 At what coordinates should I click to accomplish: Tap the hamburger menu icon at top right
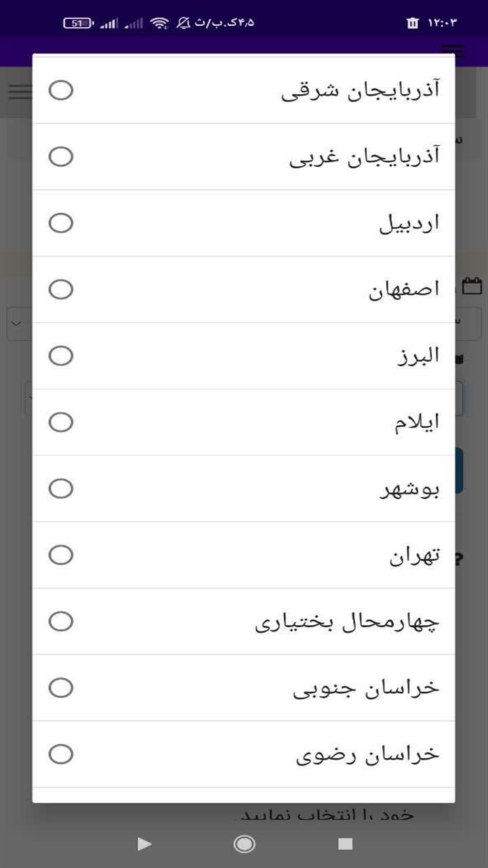[453, 52]
